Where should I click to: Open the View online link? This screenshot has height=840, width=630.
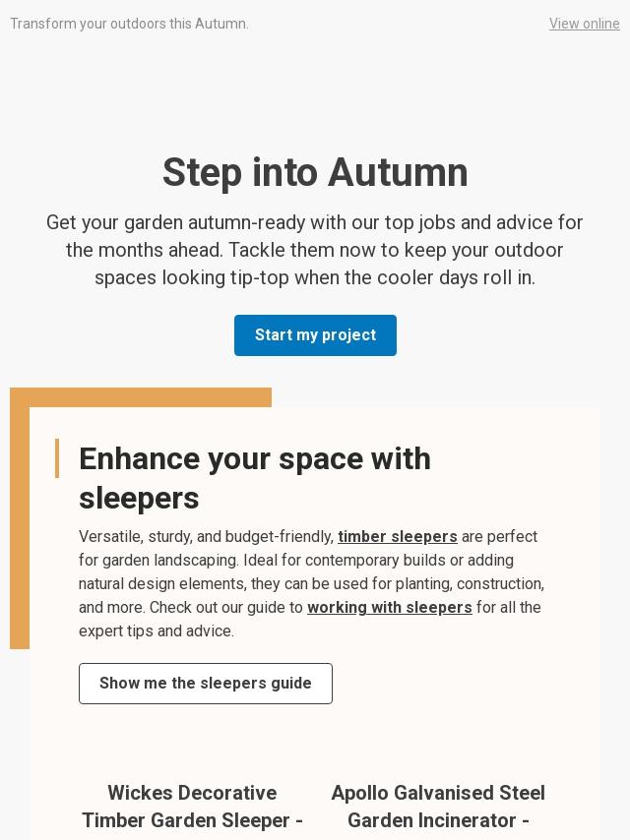pyautogui.click(x=584, y=24)
